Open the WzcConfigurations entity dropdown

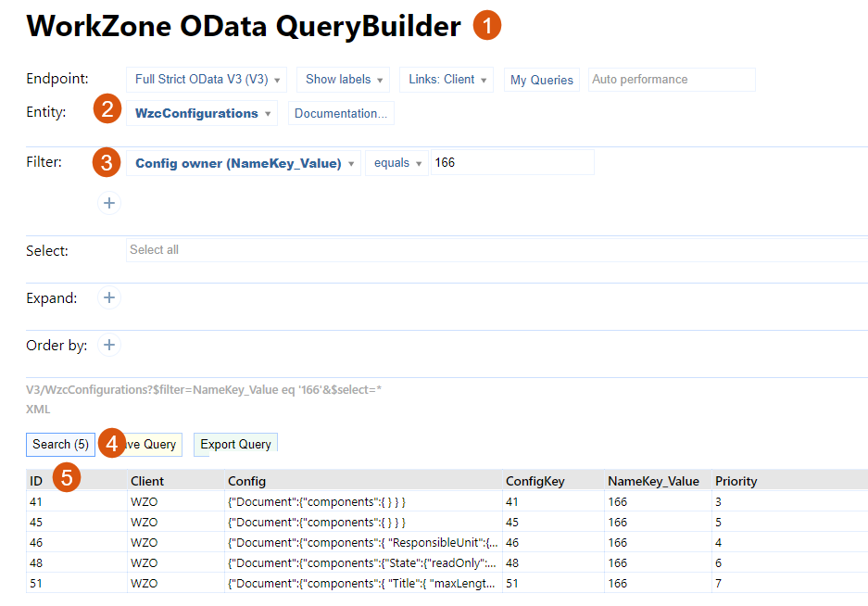point(202,113)
